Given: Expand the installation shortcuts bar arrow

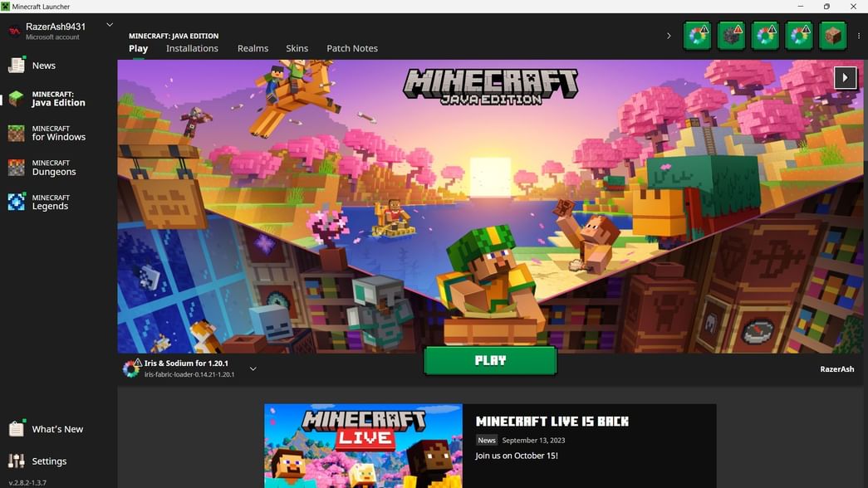Looking at the screenshot, I should click(x=669, y=36).
